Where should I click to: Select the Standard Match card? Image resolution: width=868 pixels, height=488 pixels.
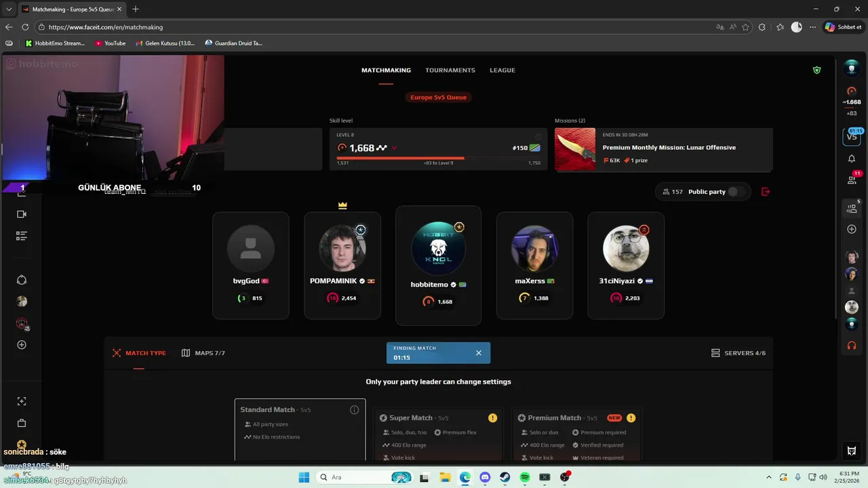pos(300,430)
